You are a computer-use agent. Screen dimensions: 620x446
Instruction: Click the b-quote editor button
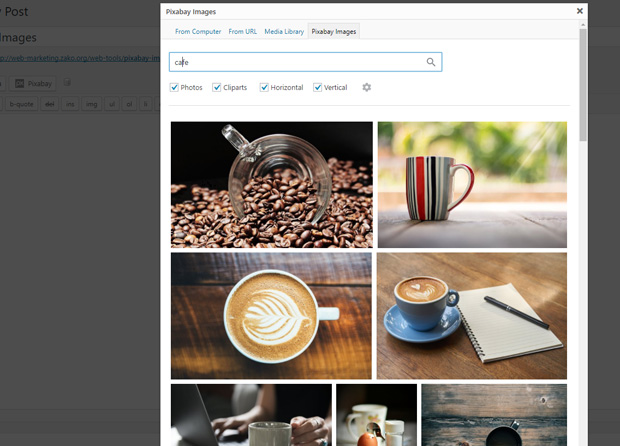coord(21,104)
